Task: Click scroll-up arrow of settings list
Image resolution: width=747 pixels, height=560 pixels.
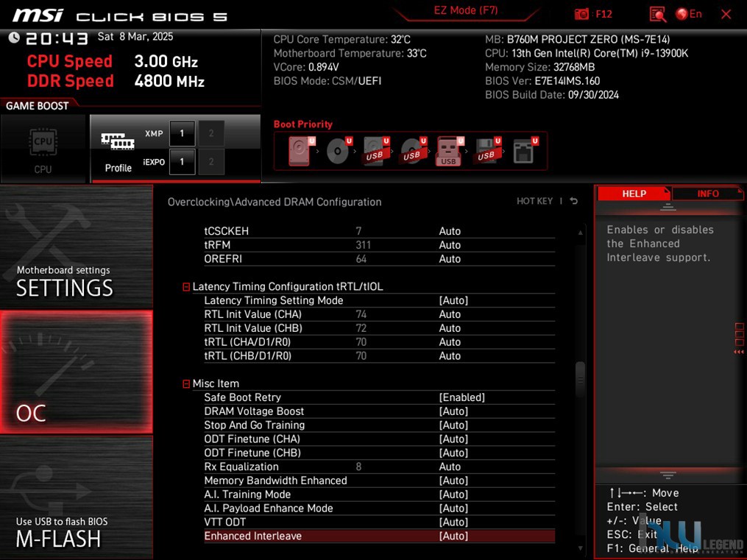Action: tap(580, 233)
